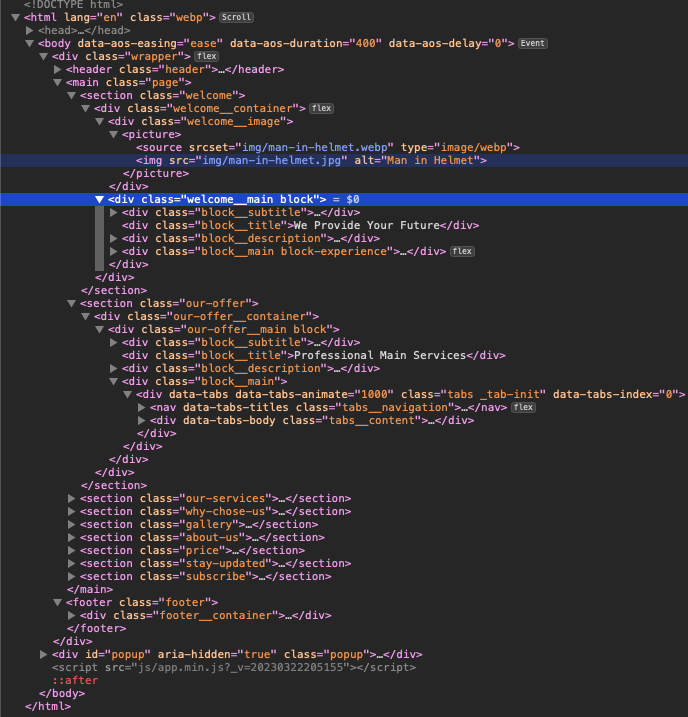Screen dimensions: 688x717
Task: Expand the stay-updated section
Action: [71, 563]
